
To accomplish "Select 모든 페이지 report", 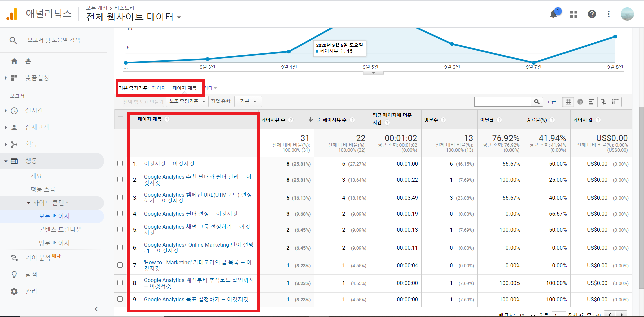I will point(54,216).
